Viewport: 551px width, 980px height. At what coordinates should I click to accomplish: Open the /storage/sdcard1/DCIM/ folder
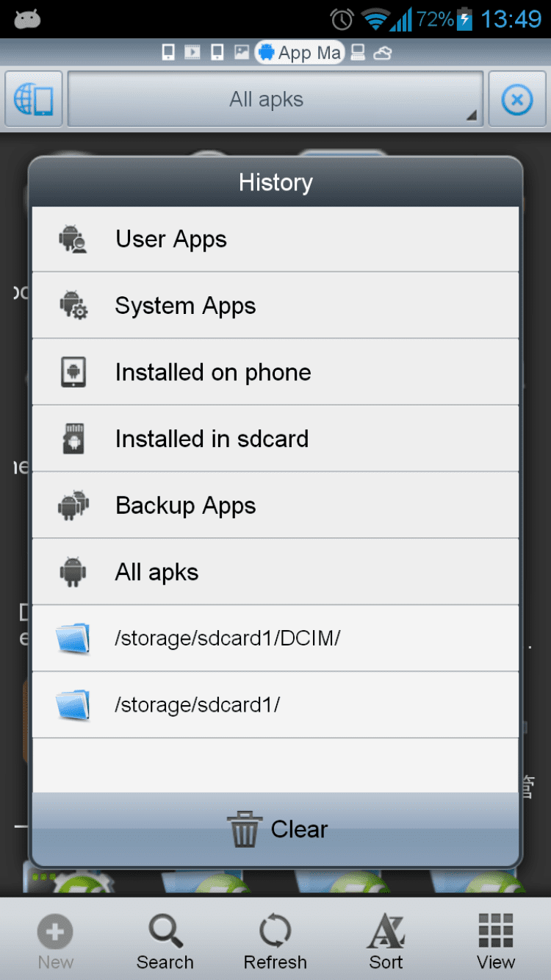275,638
